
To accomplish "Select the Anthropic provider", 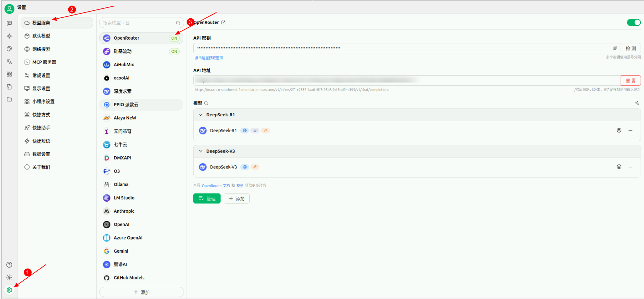I will (x=141, y=211).
